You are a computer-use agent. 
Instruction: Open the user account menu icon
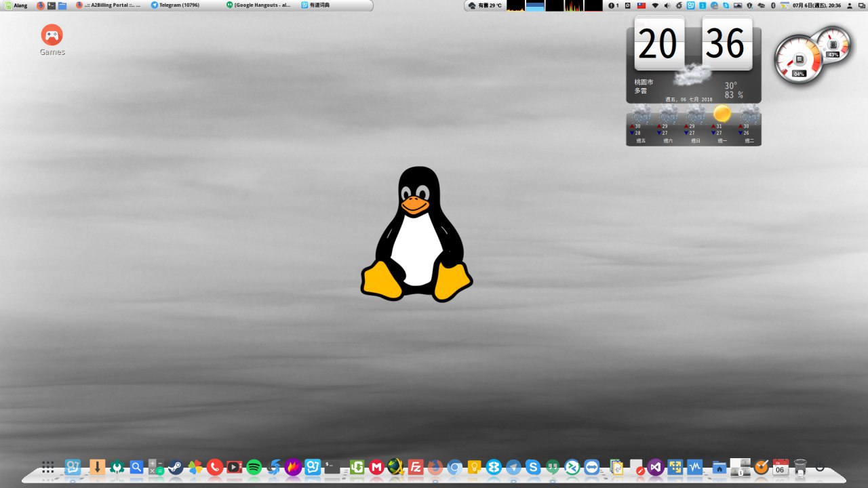tap(850, 5)
